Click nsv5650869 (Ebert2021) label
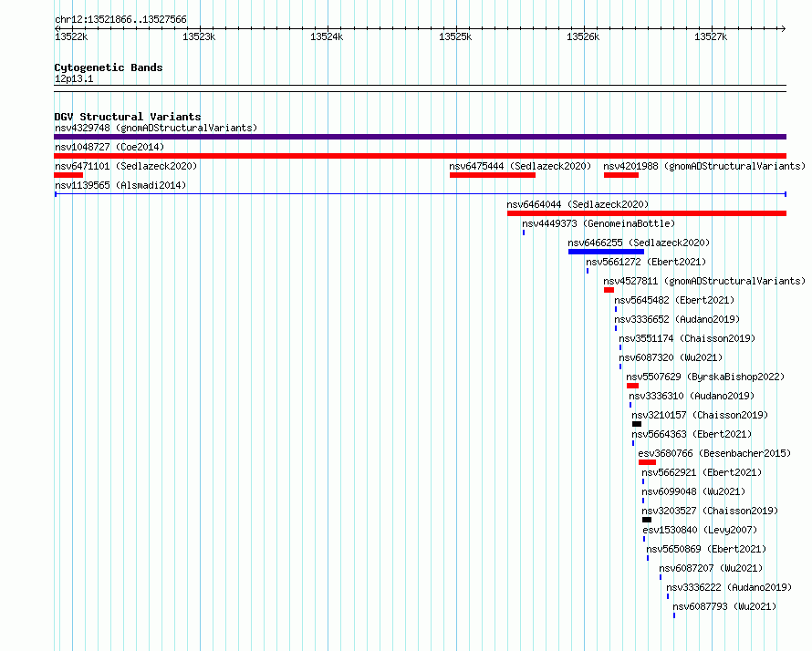 point(706,549)
